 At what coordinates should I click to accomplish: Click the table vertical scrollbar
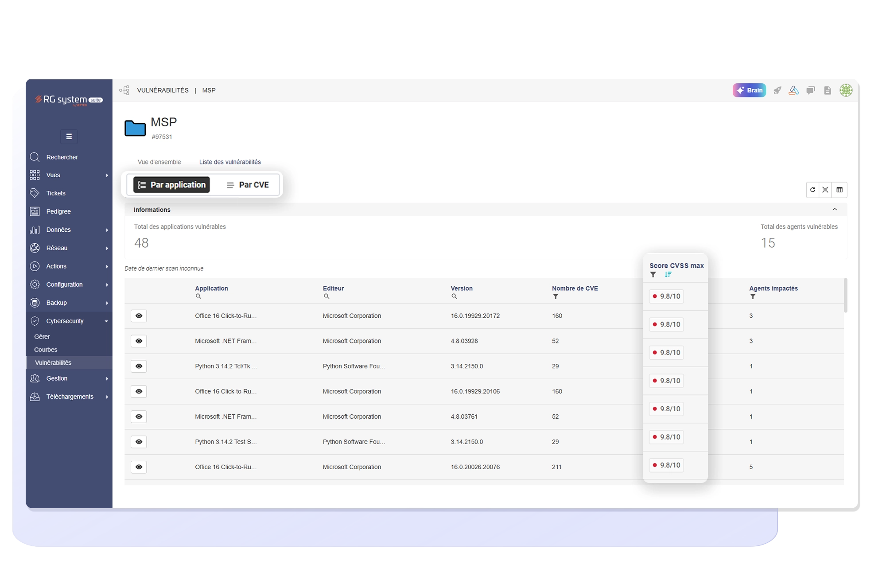pos(845,295)
